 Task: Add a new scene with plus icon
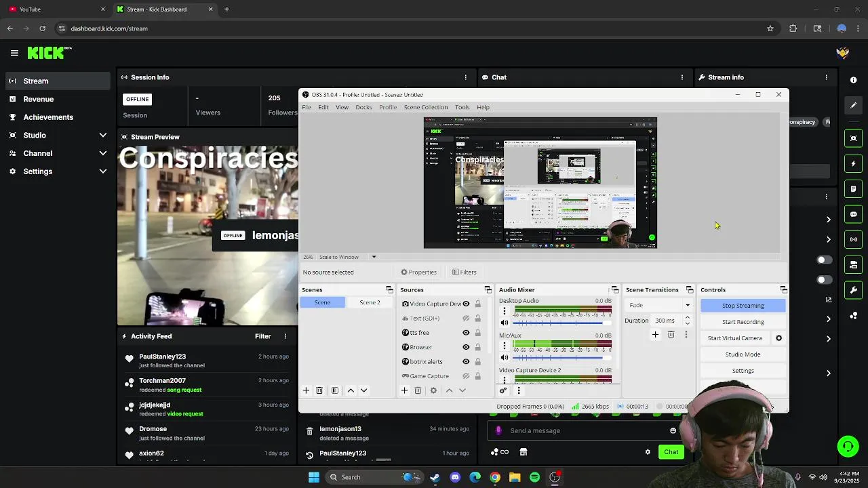click(306, 390)
